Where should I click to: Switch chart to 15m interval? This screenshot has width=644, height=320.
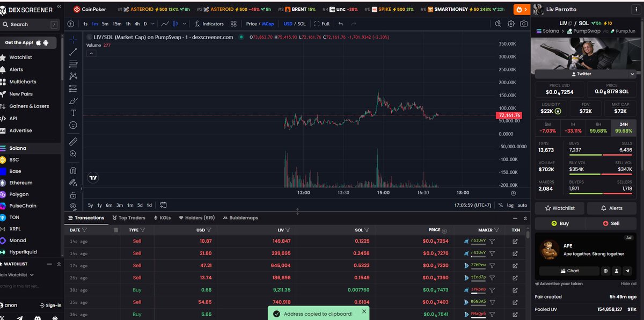pyautogui.click(x=117, y=24)
